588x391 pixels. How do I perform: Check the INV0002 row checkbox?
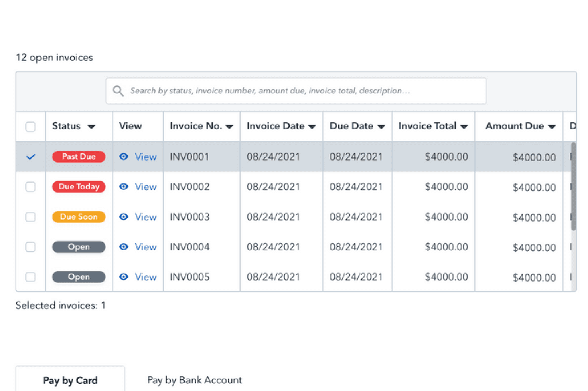point(30,187)
